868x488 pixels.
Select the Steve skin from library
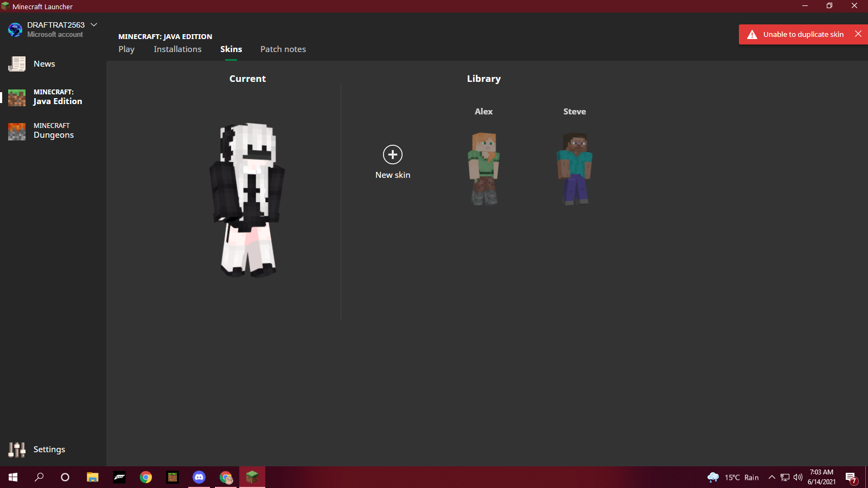575,168
